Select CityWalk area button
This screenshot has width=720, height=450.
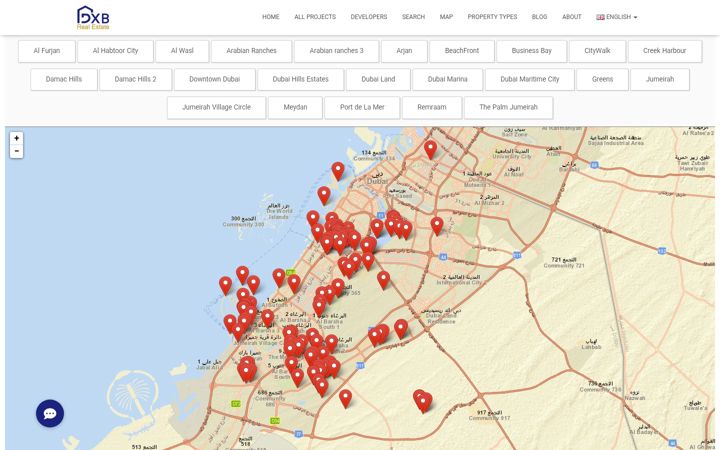click(x=597, y=51)
